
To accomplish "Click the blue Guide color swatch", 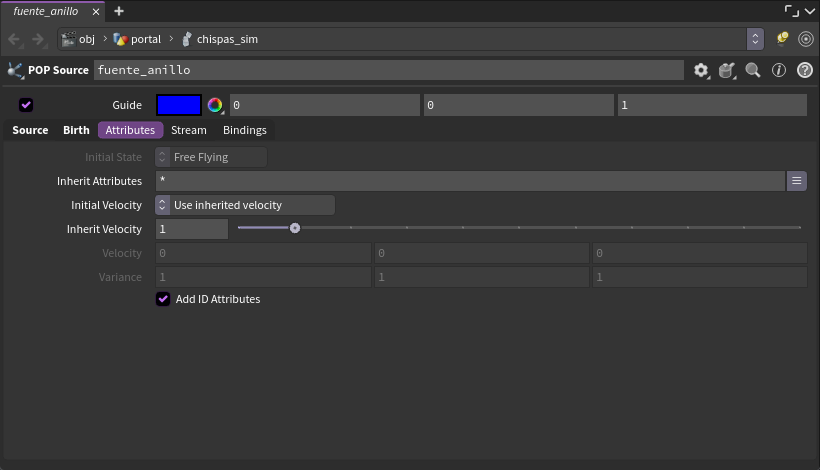I will click(x=179, y=105).
